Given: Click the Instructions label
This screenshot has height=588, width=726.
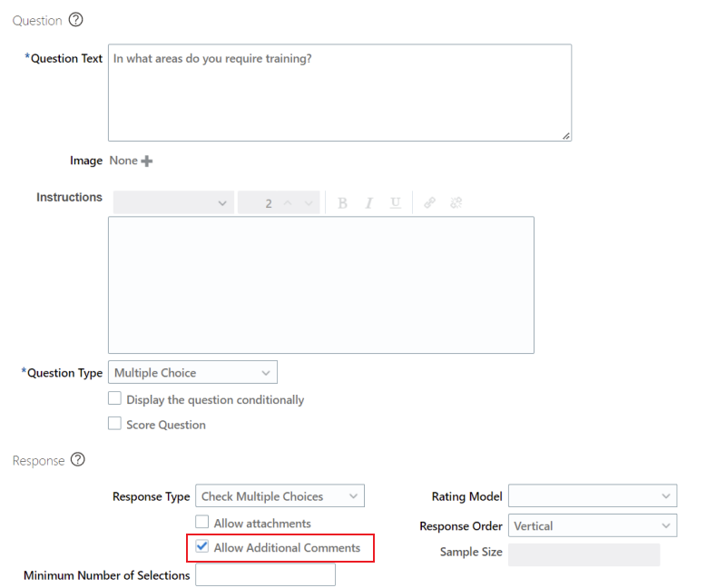Looking at the screenshot, I should click(x=70, y=197).
